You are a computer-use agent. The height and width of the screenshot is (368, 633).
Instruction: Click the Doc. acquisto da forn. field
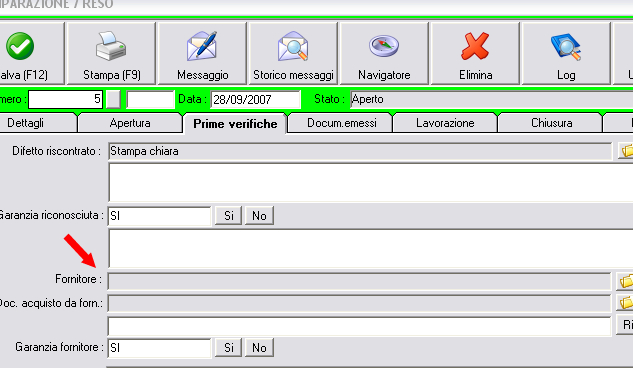[359, 303]
